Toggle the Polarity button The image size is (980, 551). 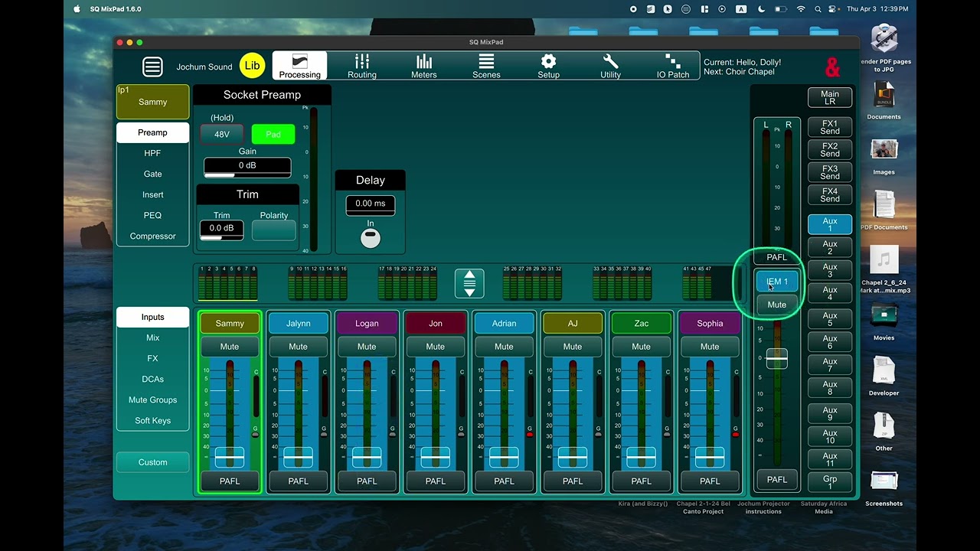[274, 230]
